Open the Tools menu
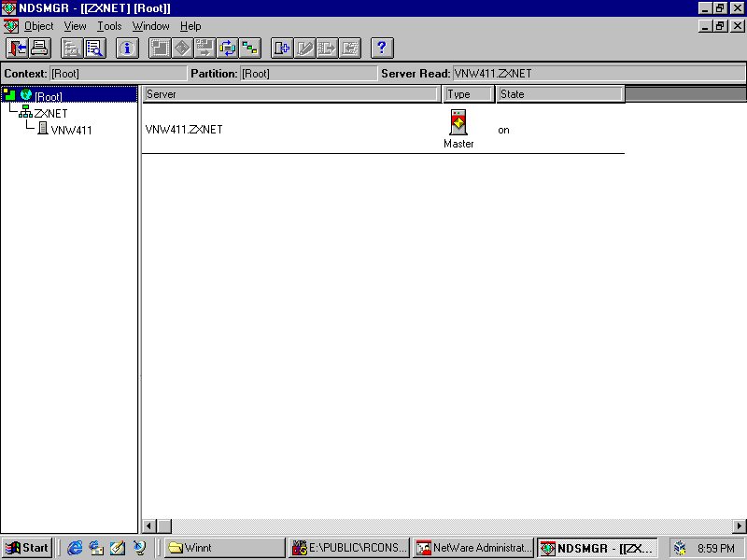747x560 pixels. tap(109, 26)
